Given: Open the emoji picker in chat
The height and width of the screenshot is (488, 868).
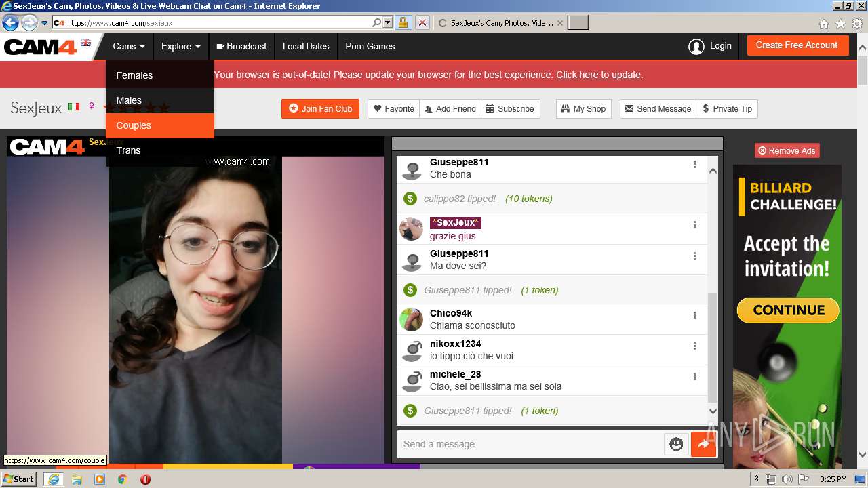Looking at the screenshot, I should pyautogui.click(x=676, y=444).
